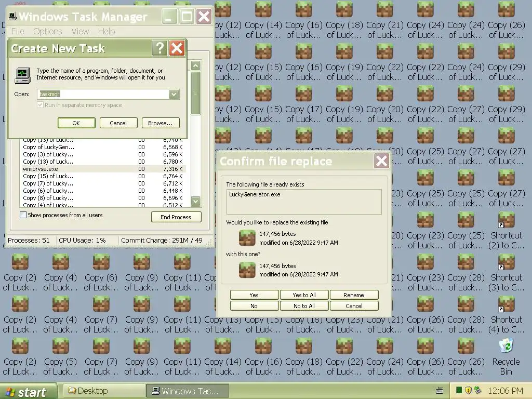Select the Copy (8) of Lucky... process row
The image size is (532, 399).
[x=103, y=198]
